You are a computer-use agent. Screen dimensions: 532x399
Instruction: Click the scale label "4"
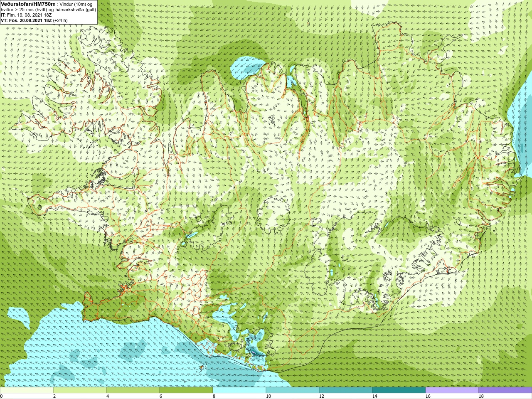click(108, 396)
